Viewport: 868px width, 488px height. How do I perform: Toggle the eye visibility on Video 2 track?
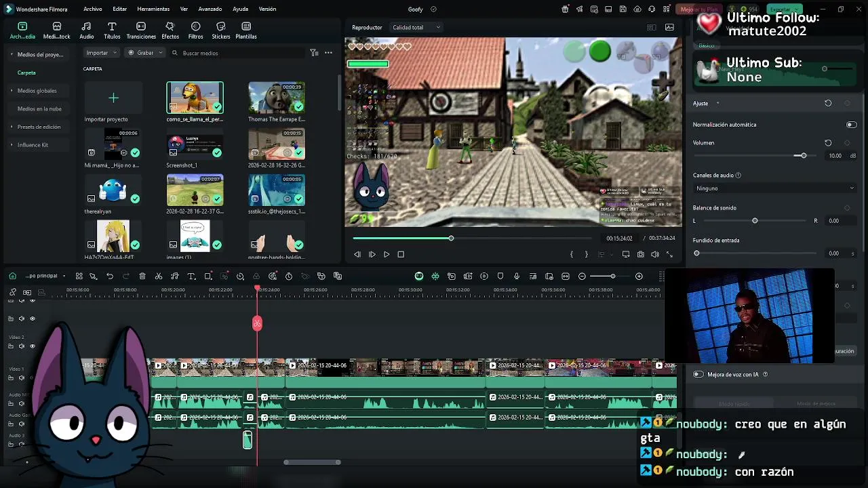point(32,346)
